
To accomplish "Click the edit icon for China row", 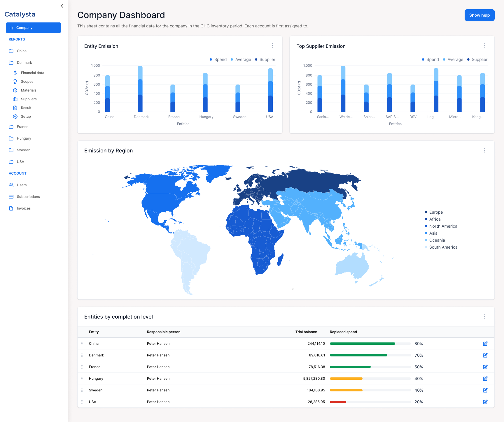I will click(x=485, y=344).
